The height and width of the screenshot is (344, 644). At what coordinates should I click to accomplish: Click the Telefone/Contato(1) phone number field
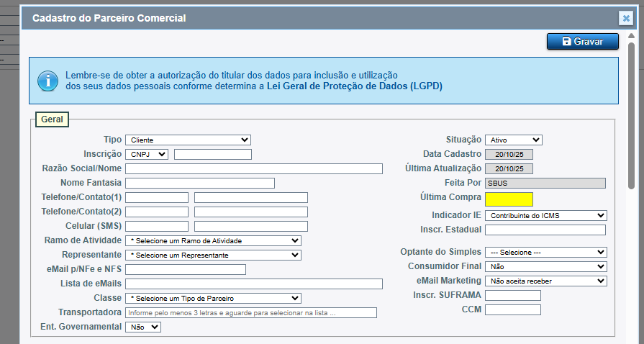pos(157,197)
